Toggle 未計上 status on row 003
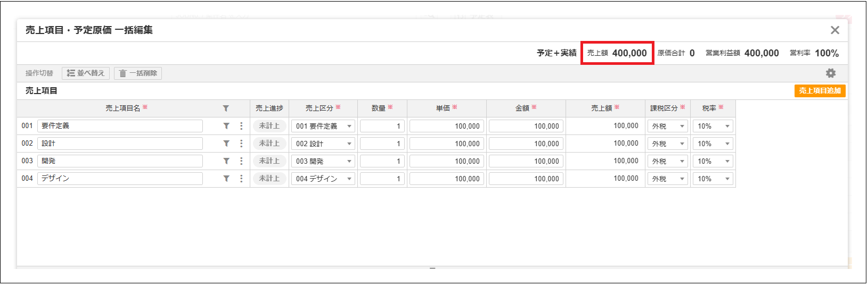Screen dimensions: 868x286 [269, 161]
